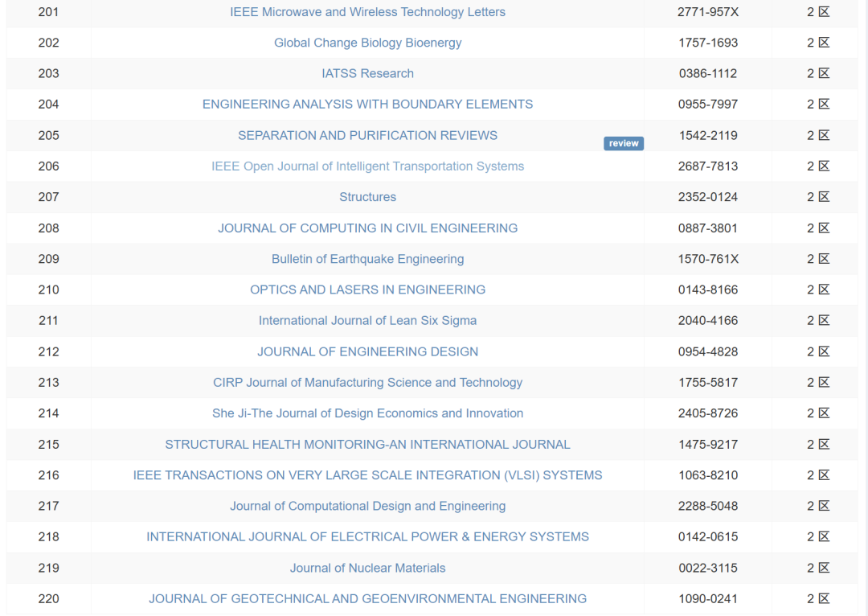Select ISSN 0954-4828 cell
The image size is (868, 616).
click(x=708, y=351)
